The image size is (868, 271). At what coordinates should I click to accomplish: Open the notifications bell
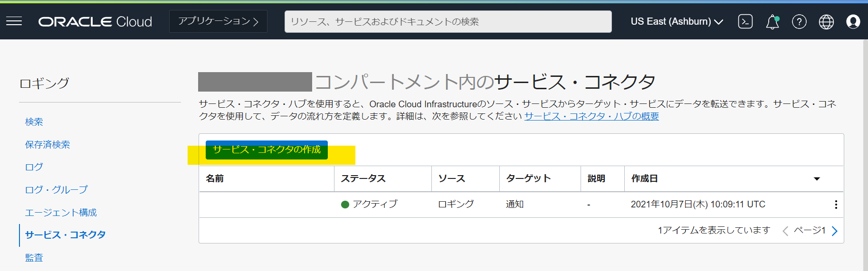point(773,22)
